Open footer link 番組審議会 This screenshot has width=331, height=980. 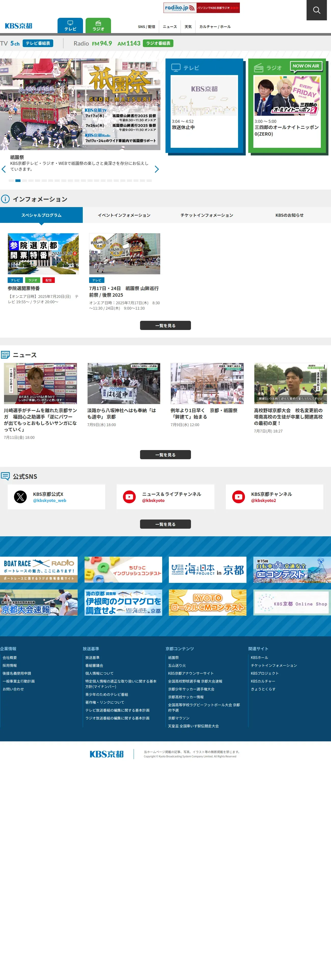pos(94,665)
